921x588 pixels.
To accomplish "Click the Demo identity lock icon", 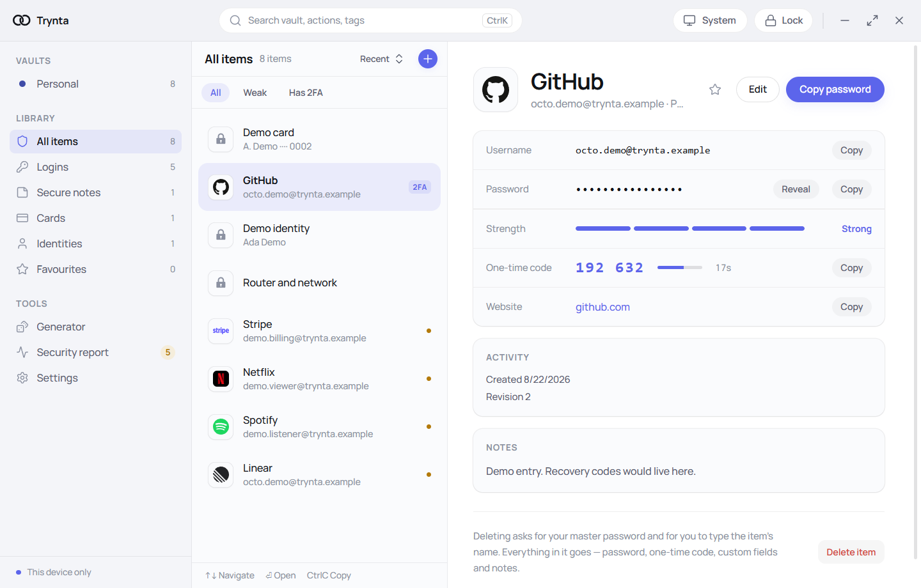I will tap(221, 235).
